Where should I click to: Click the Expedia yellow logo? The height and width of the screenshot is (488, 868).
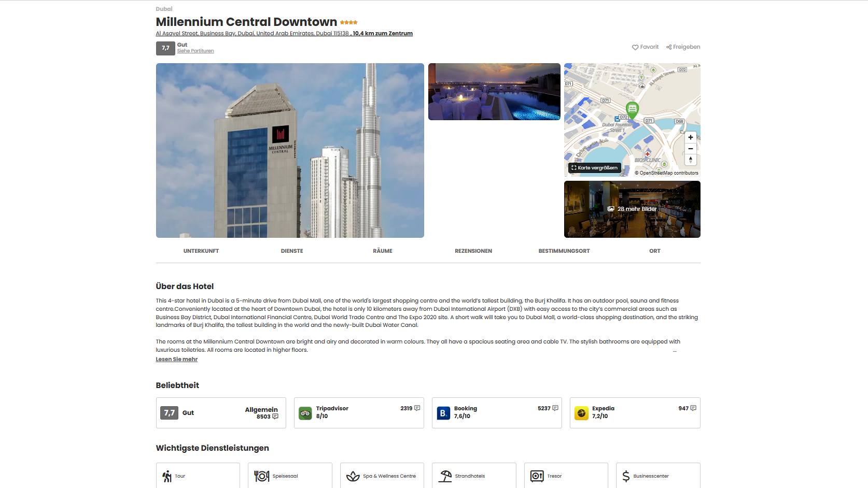click(x=581, y=413)
